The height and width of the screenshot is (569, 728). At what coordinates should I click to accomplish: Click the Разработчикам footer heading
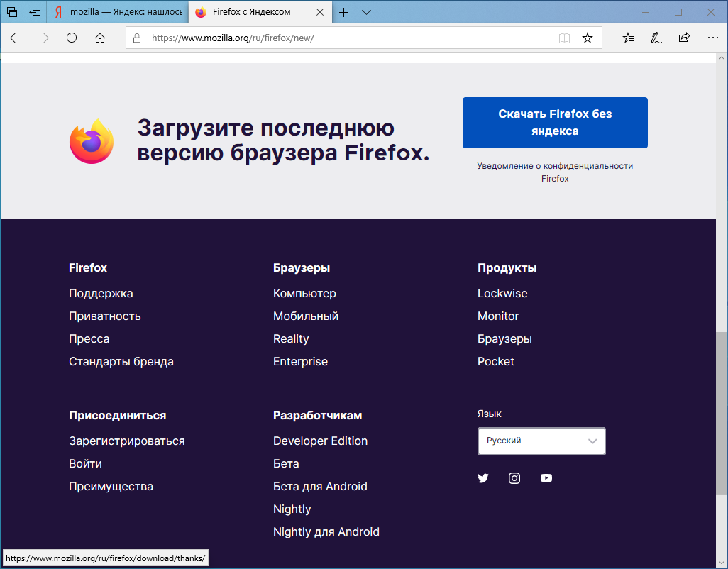click(318, 415)
